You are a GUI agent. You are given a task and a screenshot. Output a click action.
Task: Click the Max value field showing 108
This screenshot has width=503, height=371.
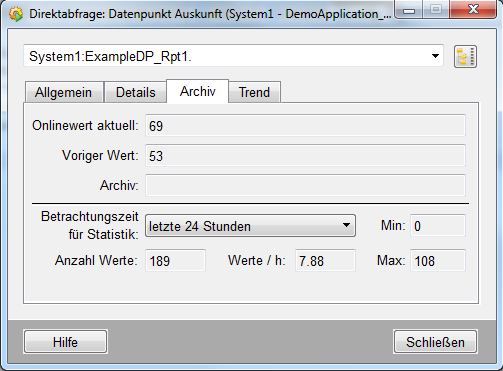pyautogui.click(x=438, y=260)
